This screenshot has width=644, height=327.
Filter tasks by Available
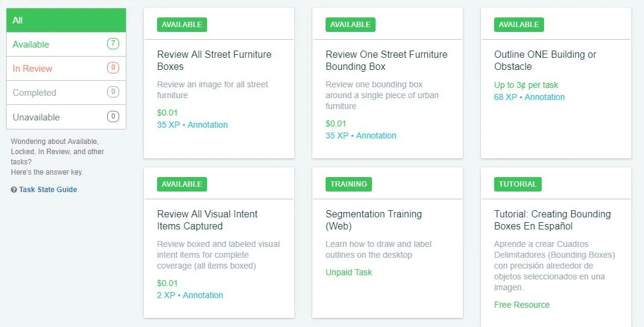(x=66, y=45)
